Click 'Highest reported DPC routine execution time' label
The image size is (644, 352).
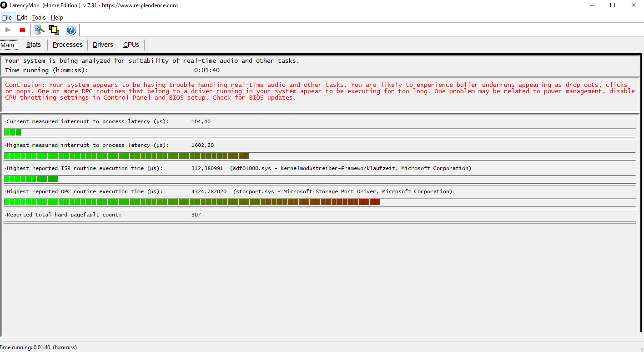click(84, 191)
